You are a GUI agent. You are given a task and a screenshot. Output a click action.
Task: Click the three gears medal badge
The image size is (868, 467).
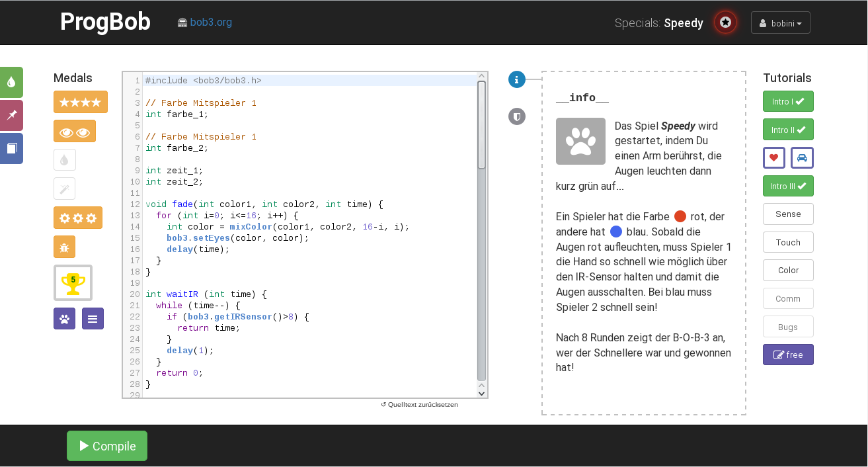pos(78,218)
